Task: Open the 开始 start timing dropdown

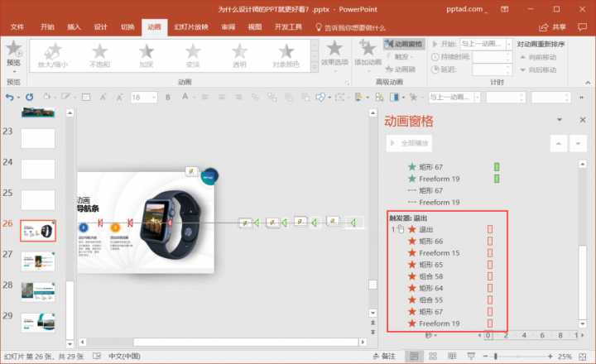Action: click(509, 44)
